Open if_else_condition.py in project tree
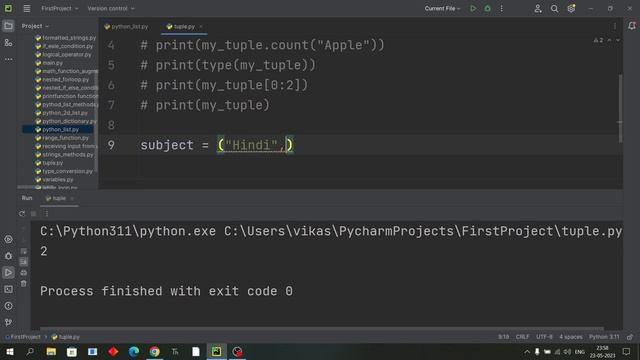The image size is (640, 360). pyautogui.click(x=64, y=46)
